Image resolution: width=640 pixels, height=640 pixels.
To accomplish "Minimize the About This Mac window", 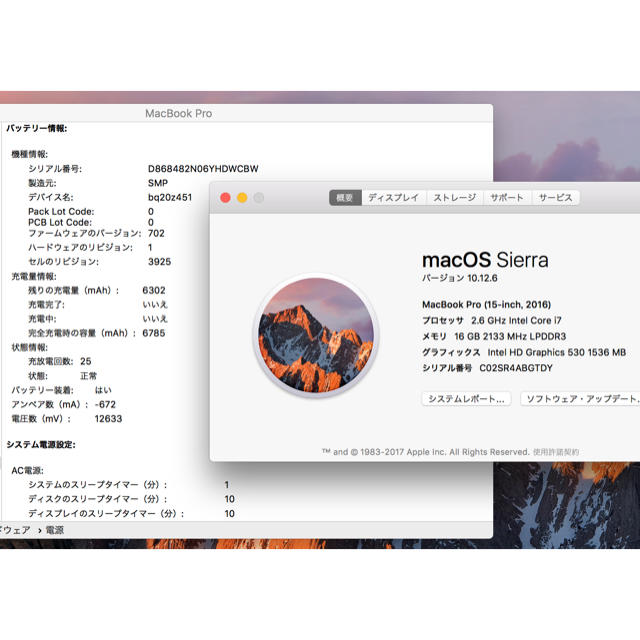I will click(x=242, y=198).
